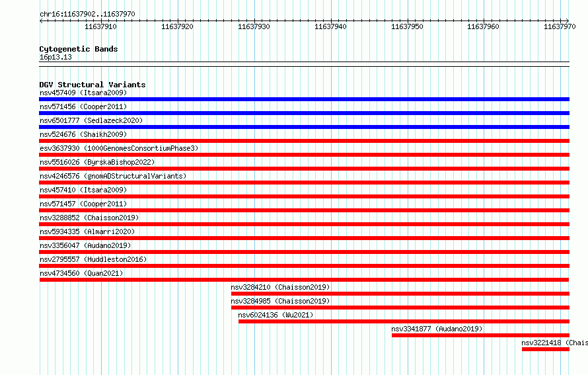Click ruler position 11637920
Screen dimensions: 588x375
pos(177,26)
